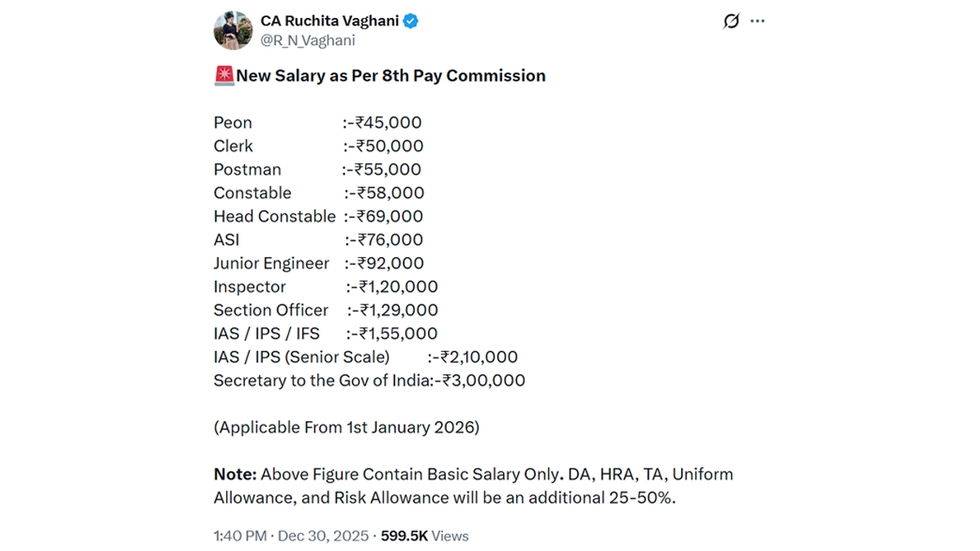
Task: Click the Postman ₹55,000 salary line
Action: click(x=318, y=170)
